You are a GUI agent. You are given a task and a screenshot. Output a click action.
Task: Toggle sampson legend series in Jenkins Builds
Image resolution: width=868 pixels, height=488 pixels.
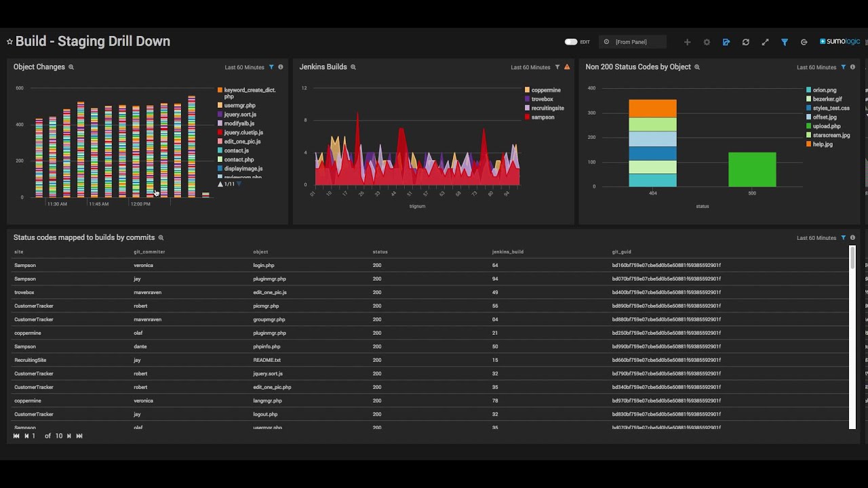(x=539, y=117)
